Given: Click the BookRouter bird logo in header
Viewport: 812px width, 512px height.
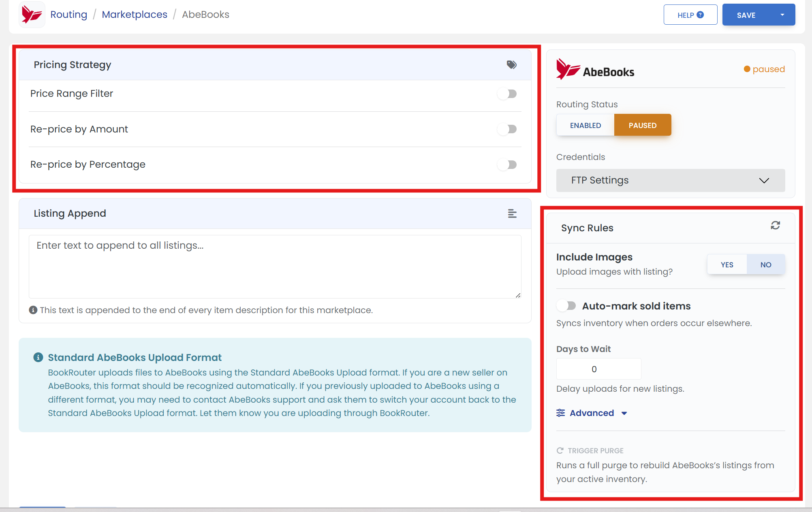Looking at the screenshot, I should [x=32, y=15].
